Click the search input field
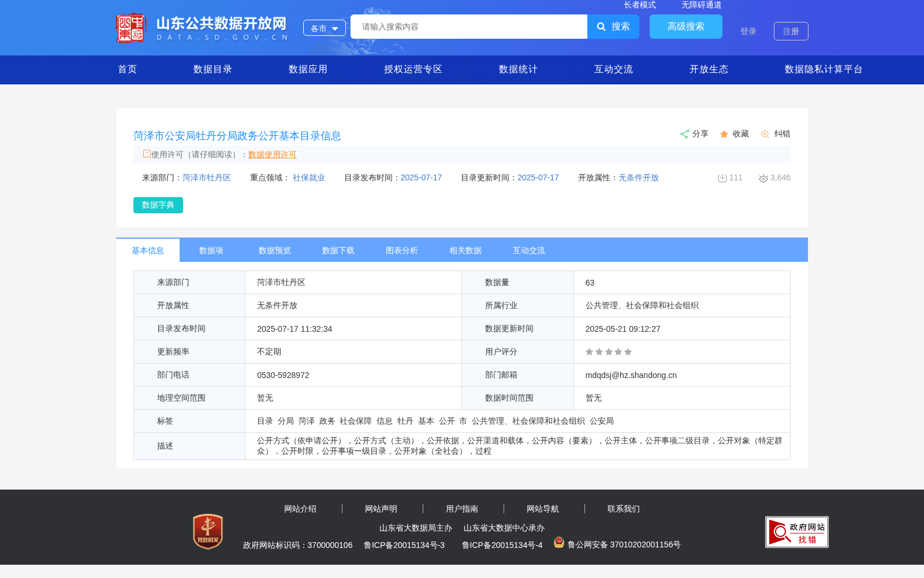924x578 pixels. tap(469, 27)
